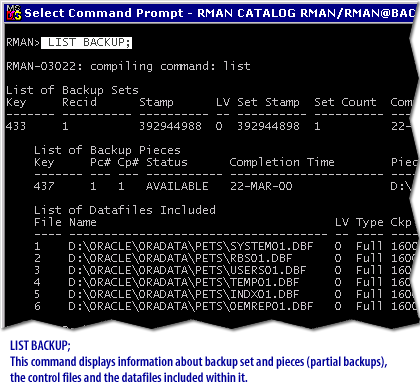Click the Full type on OEMREP01.DBF row
The image size is (420, 390).
369,306
